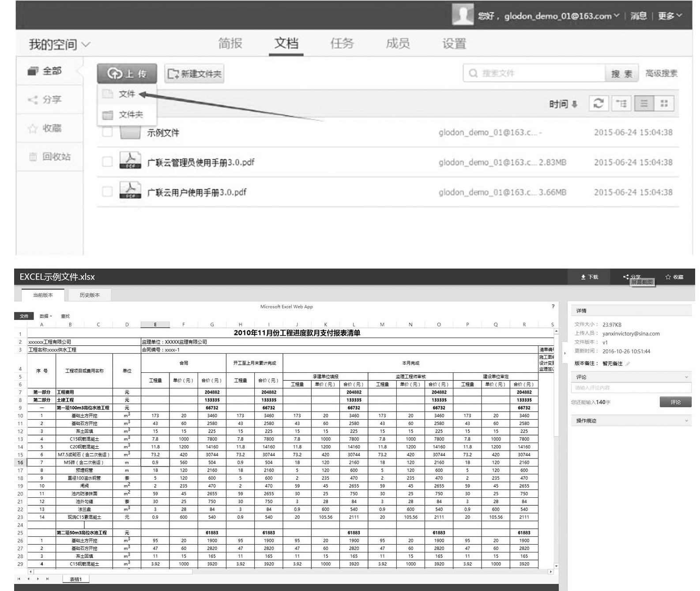This screenshot has width=700, height=591.
Task: Switch to the 成员 tab
Action: pos(398,43)
